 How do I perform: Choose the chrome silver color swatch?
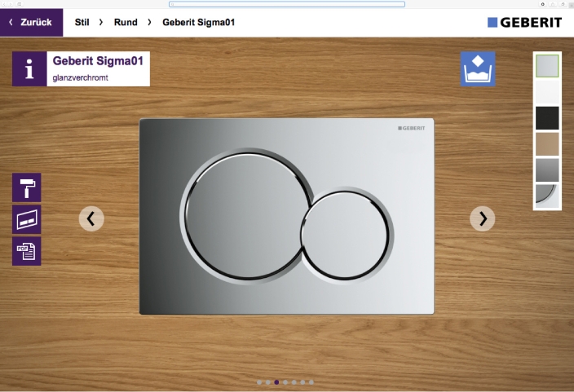[x=547, y=66]
